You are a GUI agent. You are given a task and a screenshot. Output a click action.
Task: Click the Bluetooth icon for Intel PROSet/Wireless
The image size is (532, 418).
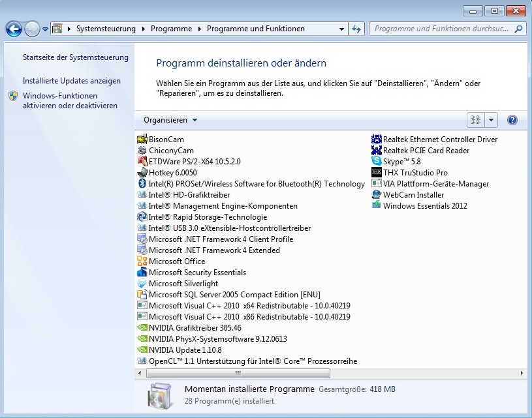point(142,184)
